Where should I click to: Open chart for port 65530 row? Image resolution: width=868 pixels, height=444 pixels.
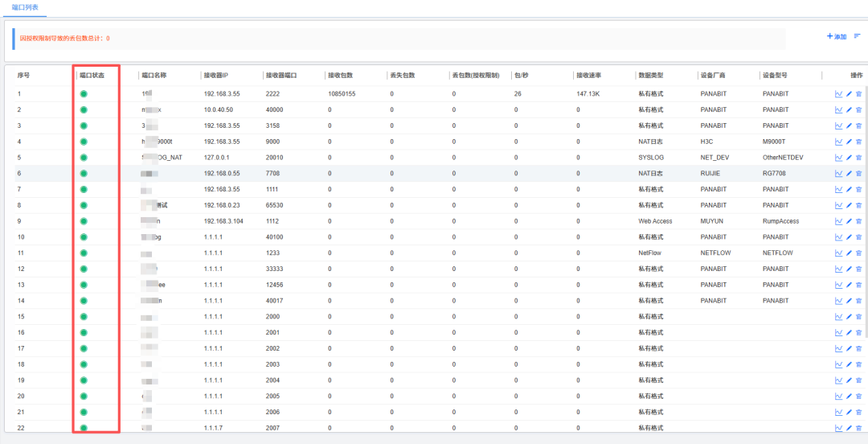click(838, 206)
